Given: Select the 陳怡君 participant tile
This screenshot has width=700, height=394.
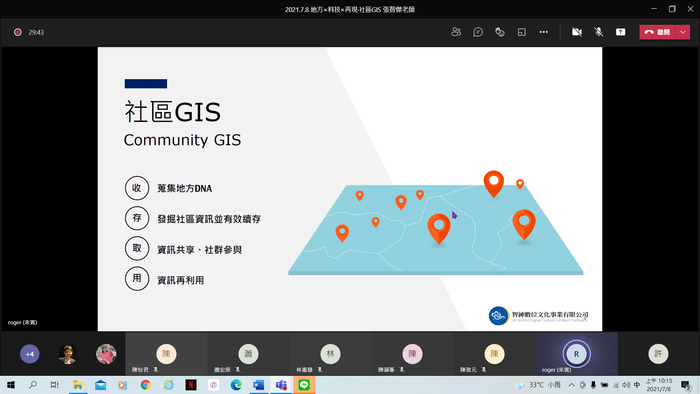Looking at the screenshot, I should 166,354.
